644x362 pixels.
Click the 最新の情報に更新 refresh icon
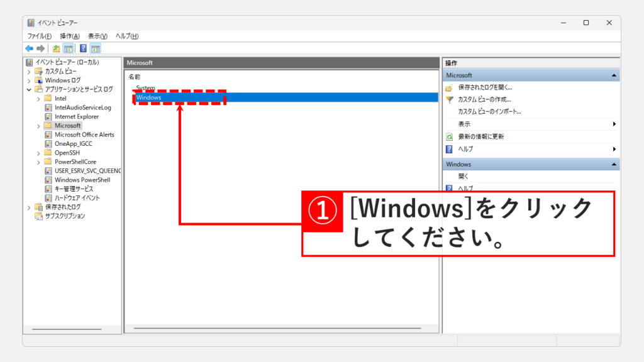point(449,136)
